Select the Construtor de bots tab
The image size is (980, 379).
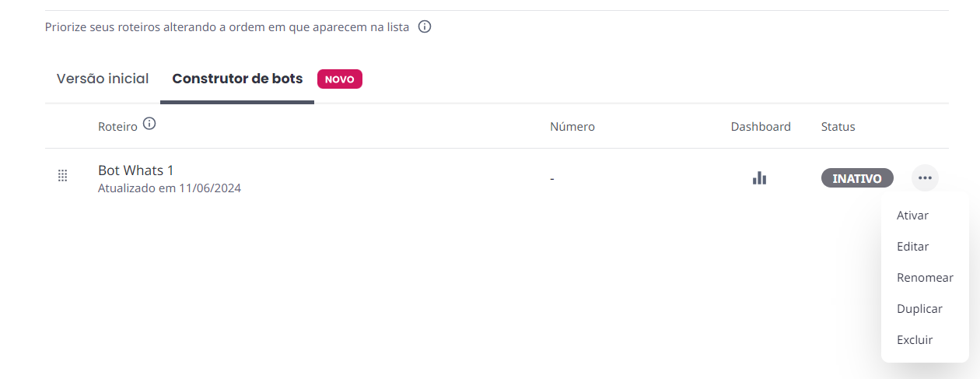coord(237,79)
